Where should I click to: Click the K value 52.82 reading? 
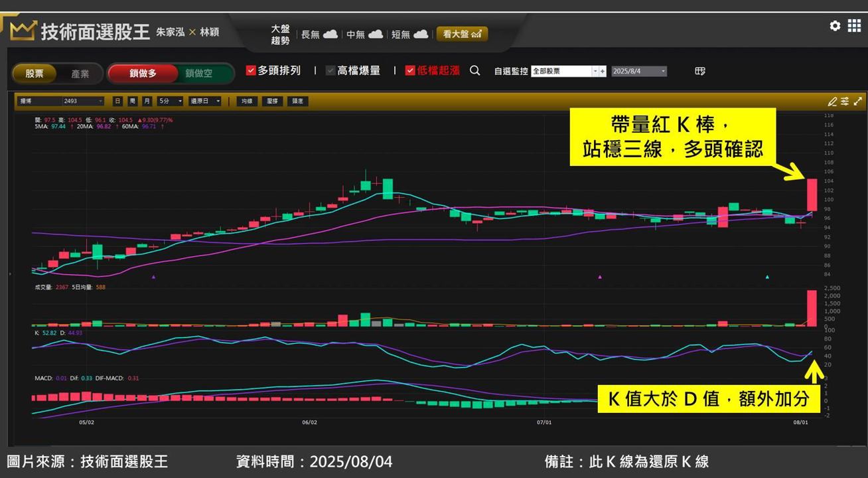tap(45, 333)
